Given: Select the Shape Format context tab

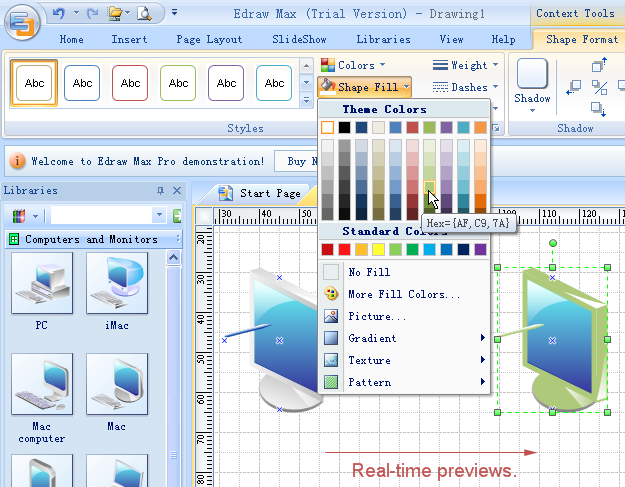Looking at the screenshot, I should [x=582, y=39].
